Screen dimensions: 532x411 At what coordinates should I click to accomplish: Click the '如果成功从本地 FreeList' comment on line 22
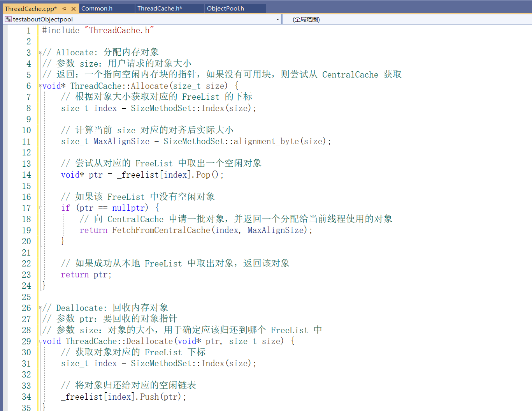tap(175, 263)
